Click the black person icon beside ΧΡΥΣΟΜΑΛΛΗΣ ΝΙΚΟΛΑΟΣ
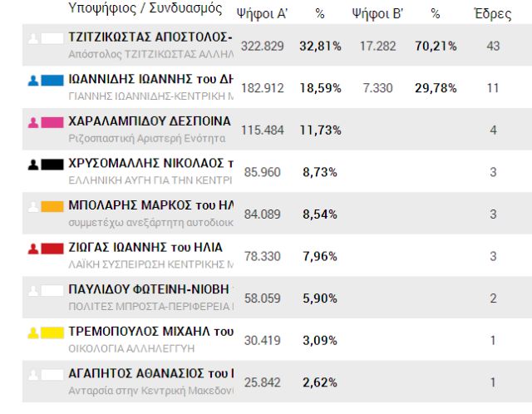The height and width of the screenshot is (414, 532). [34, 164]
